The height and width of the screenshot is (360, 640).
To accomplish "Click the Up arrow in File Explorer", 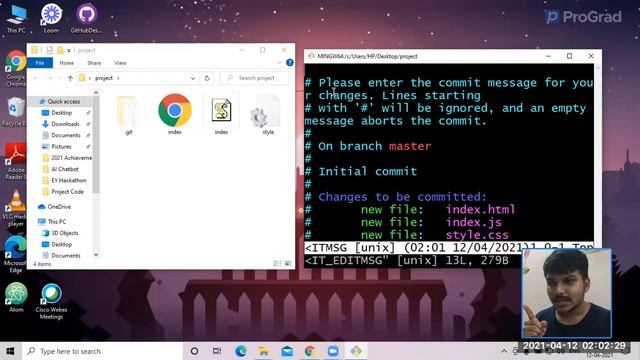I will coord(70,78).
